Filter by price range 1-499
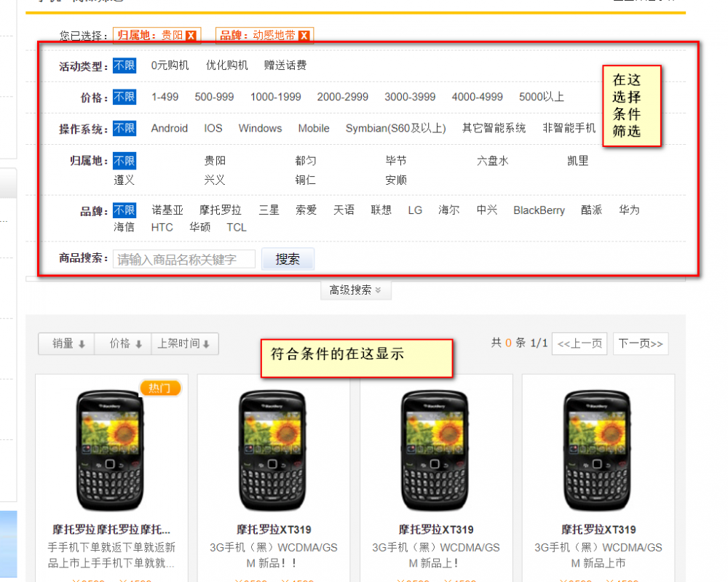The height and width of the screenshot is (582, 728). tap(165, 97)
